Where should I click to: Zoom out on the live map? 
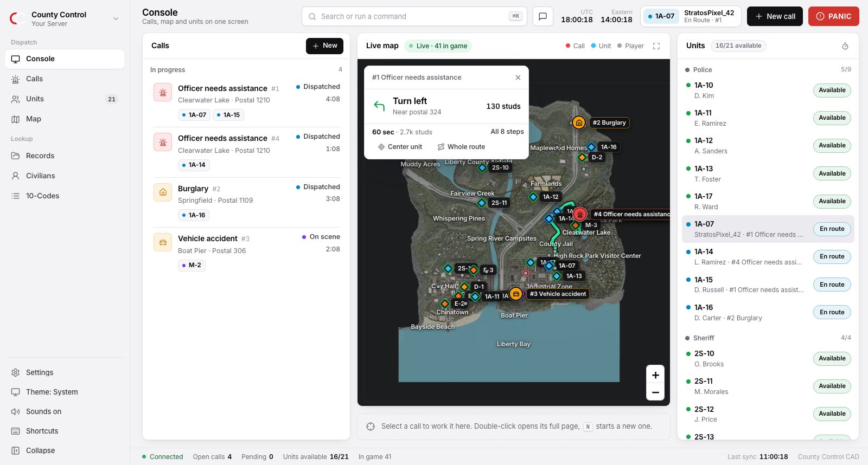point(655,392)
